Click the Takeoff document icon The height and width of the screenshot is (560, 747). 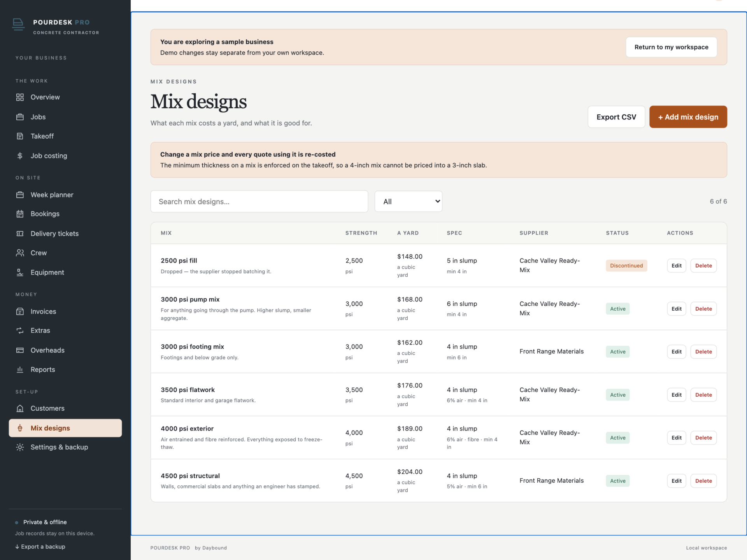click(20, 136)
